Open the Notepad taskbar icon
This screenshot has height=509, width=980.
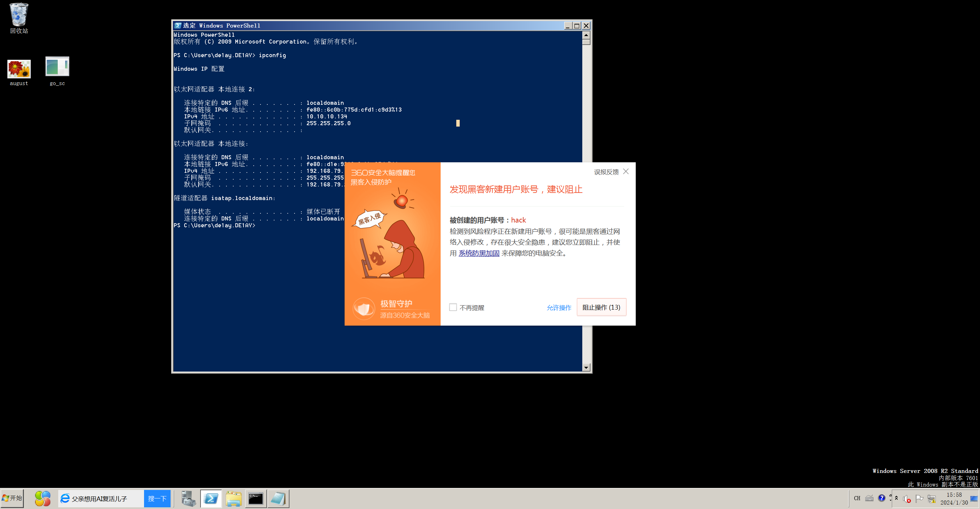278,498
